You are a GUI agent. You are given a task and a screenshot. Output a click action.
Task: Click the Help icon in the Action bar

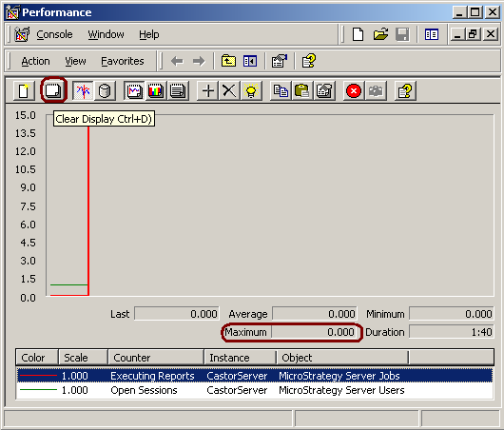point(308,61)
